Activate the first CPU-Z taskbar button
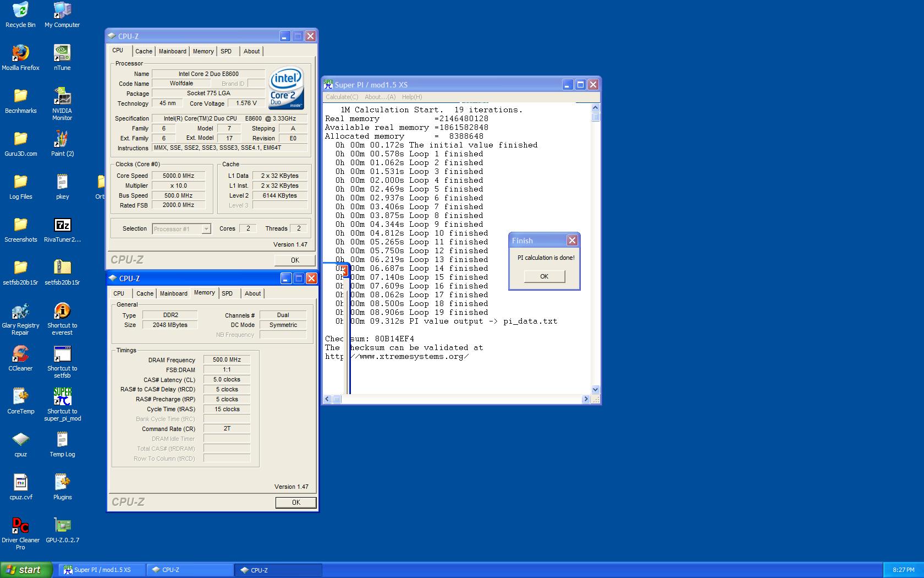Image resolution: width=924 pixels, height=578 pixels. pyautogui.click(x=190, y=570)
